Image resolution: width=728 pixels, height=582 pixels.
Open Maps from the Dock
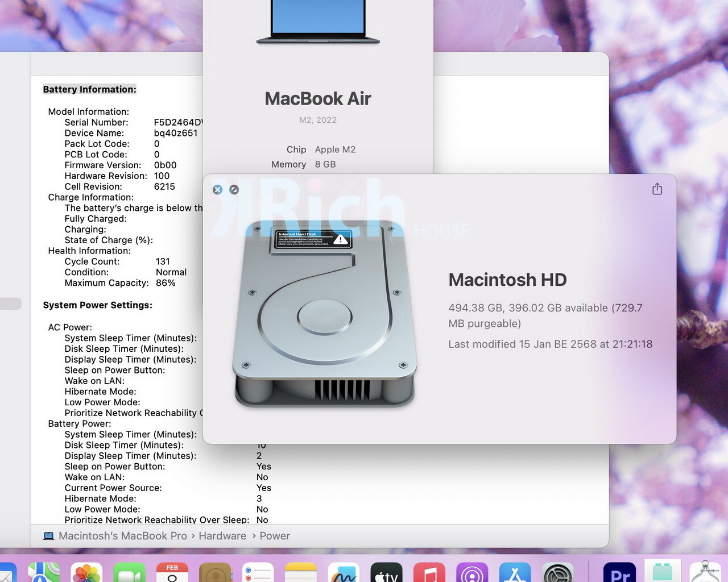coord(44,572)
